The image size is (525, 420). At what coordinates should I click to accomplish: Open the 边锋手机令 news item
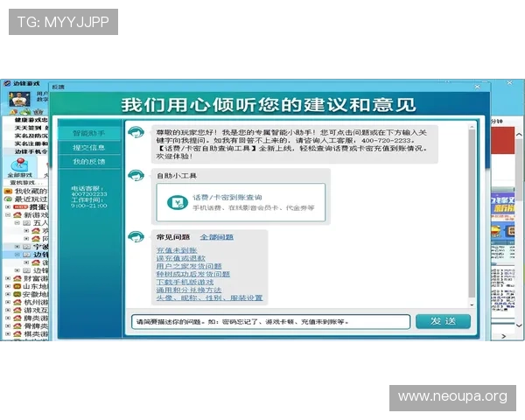point(31,151)
